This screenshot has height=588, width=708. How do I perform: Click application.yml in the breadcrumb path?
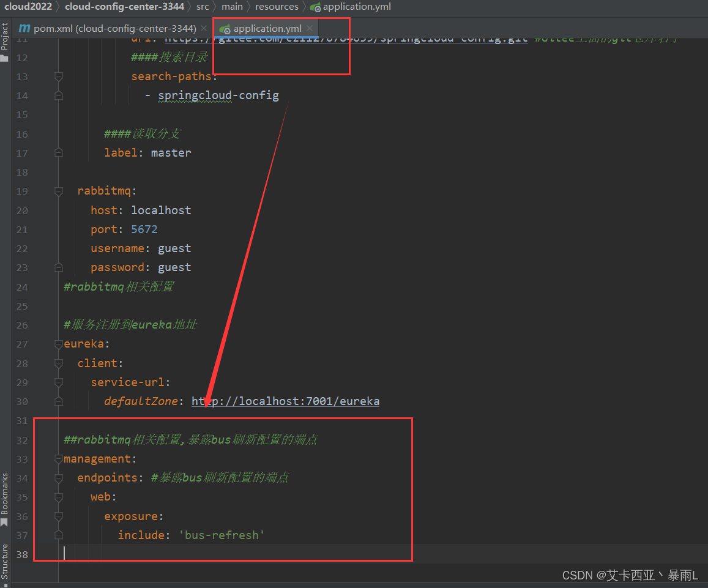click(x=357, y=7)
